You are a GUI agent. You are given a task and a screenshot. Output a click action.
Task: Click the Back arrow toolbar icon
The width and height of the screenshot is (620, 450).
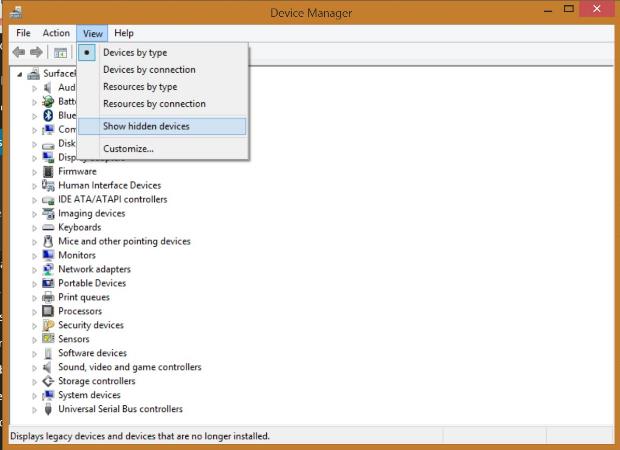pyautogui.click(x=19, y=52)
